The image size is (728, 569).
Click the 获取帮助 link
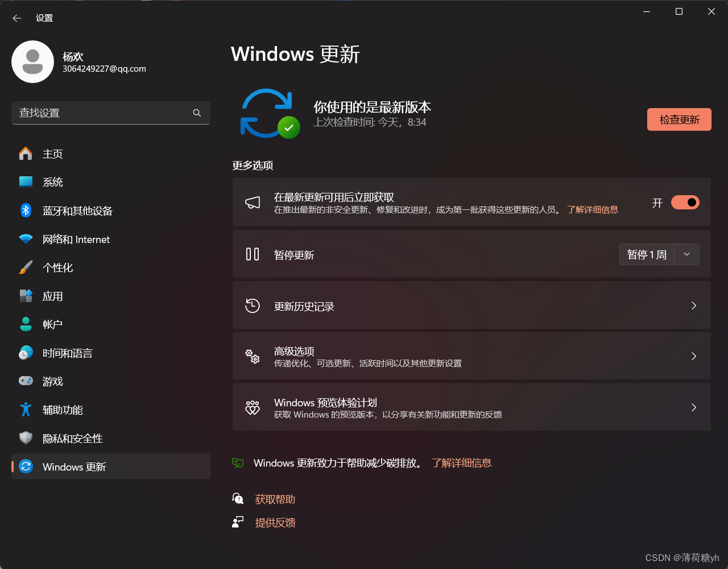275,499
